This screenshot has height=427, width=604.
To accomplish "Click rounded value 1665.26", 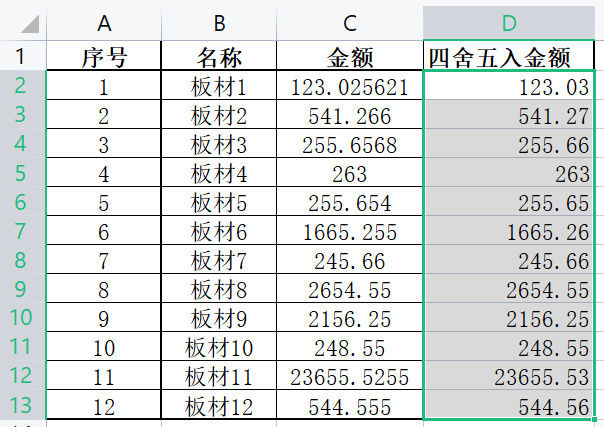I will pyautogui.click(x=509, y=231).
